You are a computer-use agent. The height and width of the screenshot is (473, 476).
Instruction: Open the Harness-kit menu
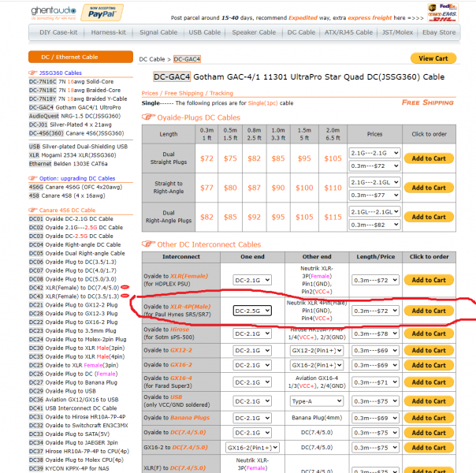[109, 32]
